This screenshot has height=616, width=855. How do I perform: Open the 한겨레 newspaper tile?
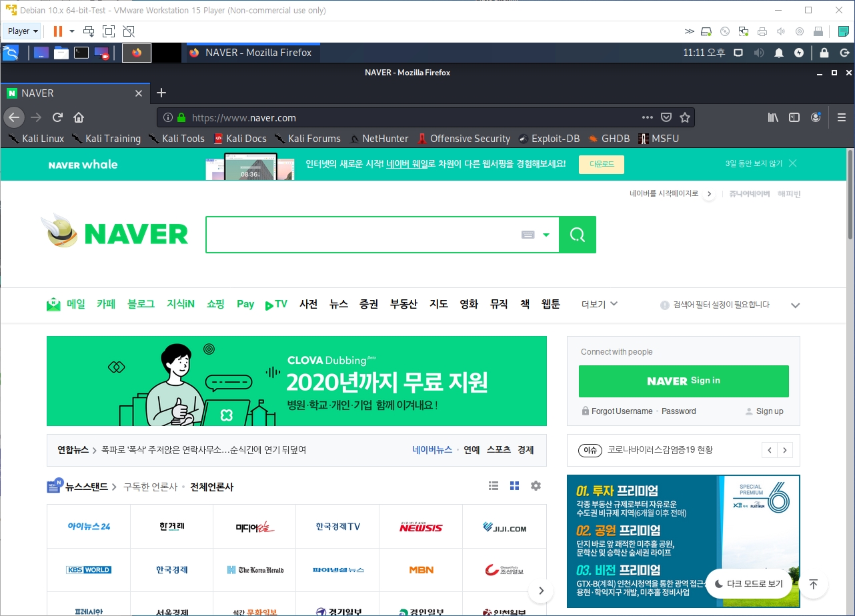tap(171, 527)
